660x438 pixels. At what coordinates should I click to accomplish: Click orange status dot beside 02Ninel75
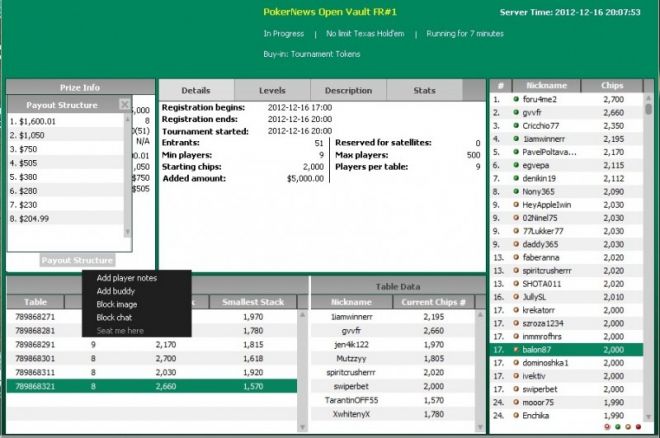[x=516, y=218]
